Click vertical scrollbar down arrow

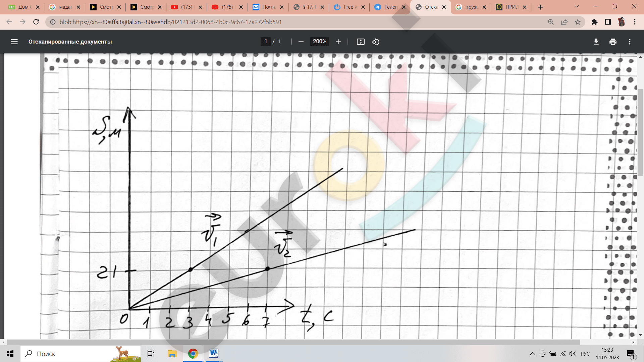pyautogui.click(x=640, y=335)
